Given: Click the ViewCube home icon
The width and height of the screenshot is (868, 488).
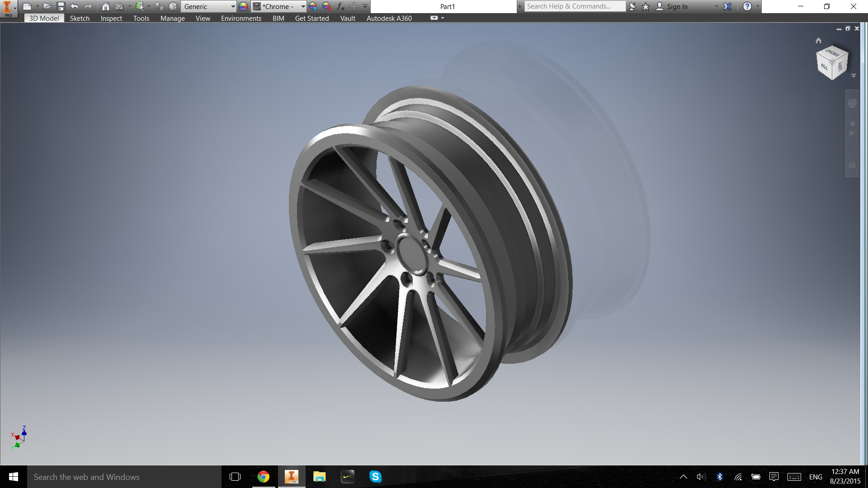Looking at the screenshot, I should 818,41.
